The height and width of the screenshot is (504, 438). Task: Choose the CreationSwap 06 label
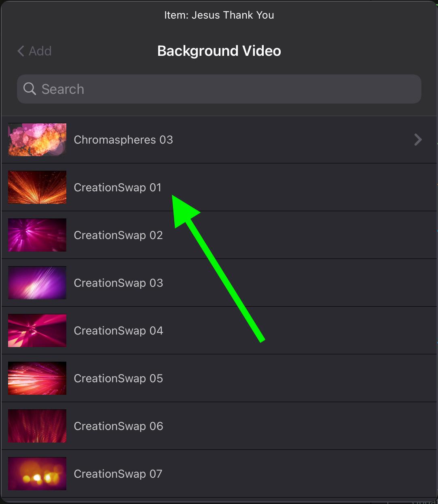click(118, 426)
